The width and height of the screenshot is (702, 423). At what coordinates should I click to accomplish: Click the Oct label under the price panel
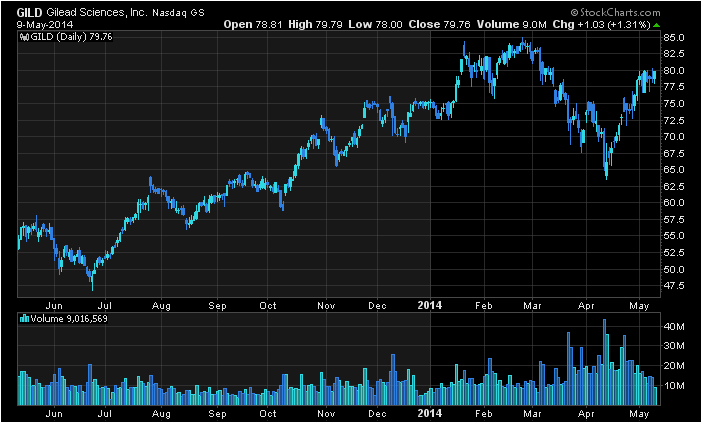268,306
